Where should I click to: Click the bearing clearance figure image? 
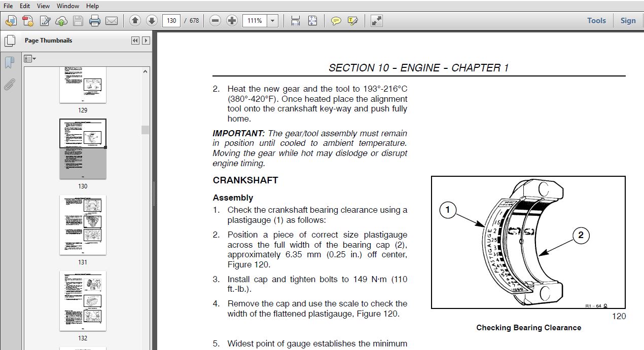pos(528,242)
